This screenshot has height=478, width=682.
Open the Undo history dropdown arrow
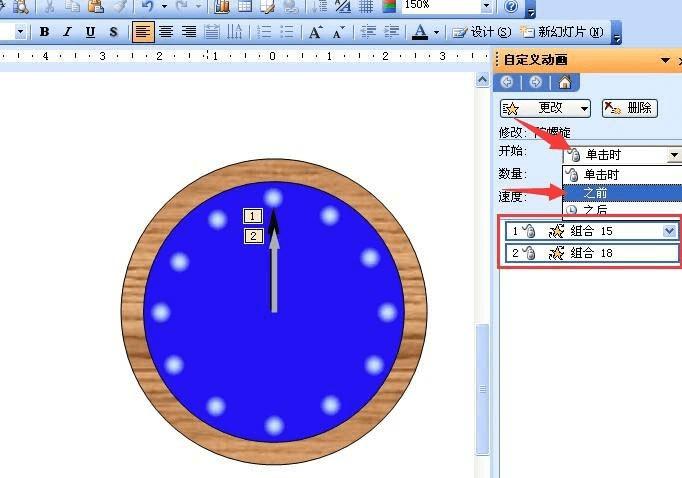(164, 6)
